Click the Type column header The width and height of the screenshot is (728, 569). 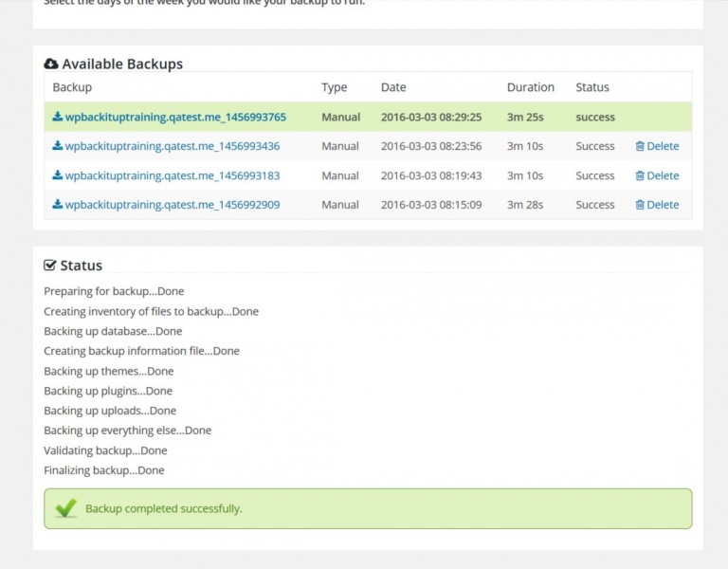(x=335, y=87)
